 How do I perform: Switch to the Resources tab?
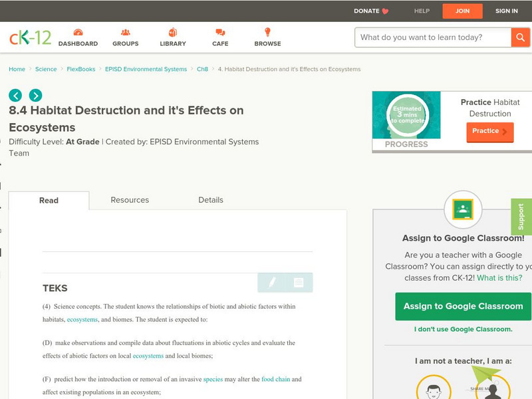point(130,200)
